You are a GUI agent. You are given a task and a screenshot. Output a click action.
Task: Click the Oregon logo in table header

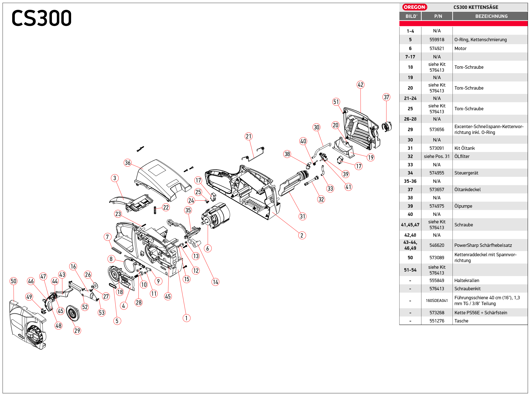pyautogui.click(x=415, y=7)
